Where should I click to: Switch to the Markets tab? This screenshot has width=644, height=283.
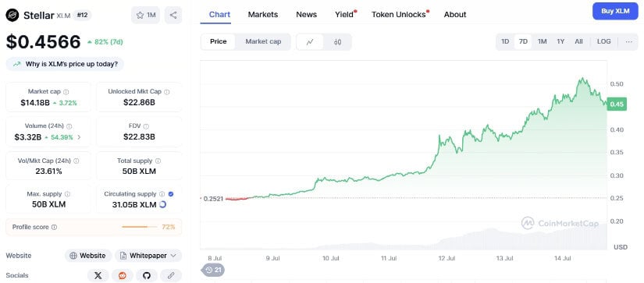263,15
